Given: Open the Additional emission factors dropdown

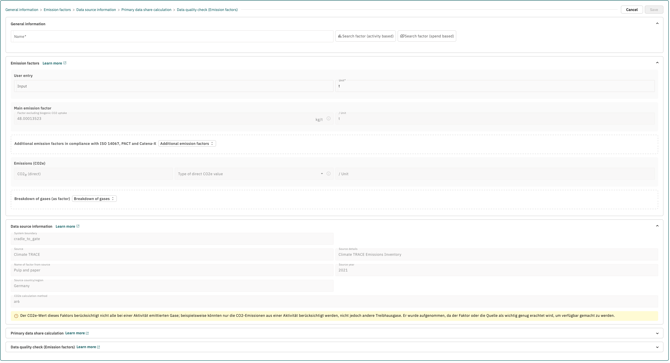Looking at the screenshot, I should 187,143.
